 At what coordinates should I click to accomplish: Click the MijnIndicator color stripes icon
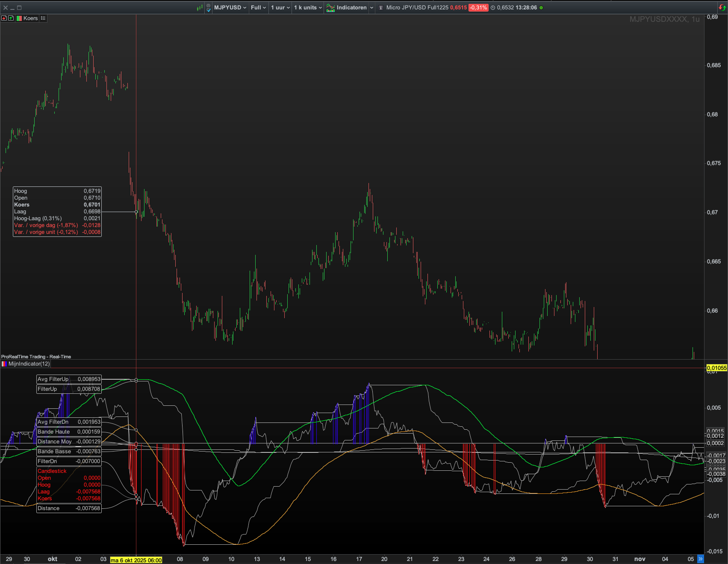coord(4,364)
